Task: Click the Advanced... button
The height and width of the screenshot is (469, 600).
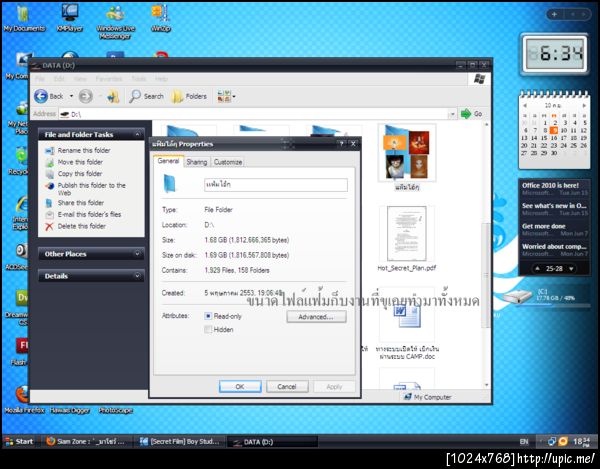Action: point(316,317)
